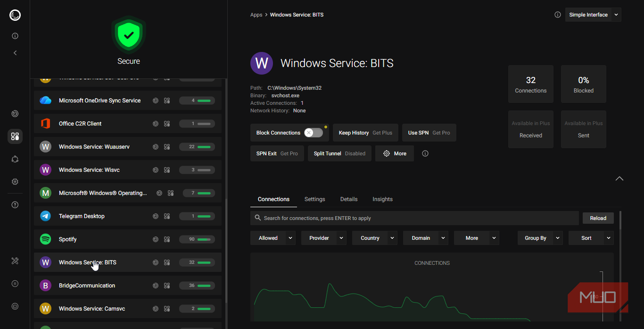Open the Provider filter dropdown arrow

click(342, 238)
